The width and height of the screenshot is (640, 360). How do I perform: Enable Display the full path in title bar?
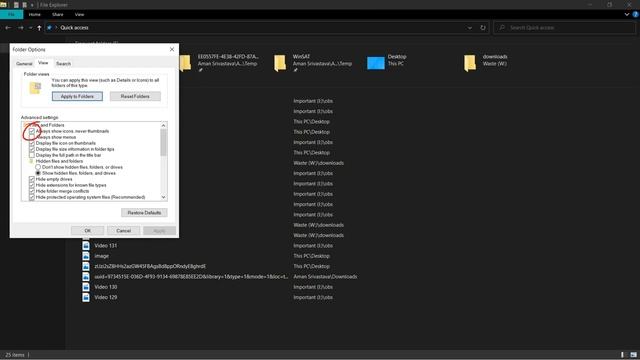click(x=32, y=155)
